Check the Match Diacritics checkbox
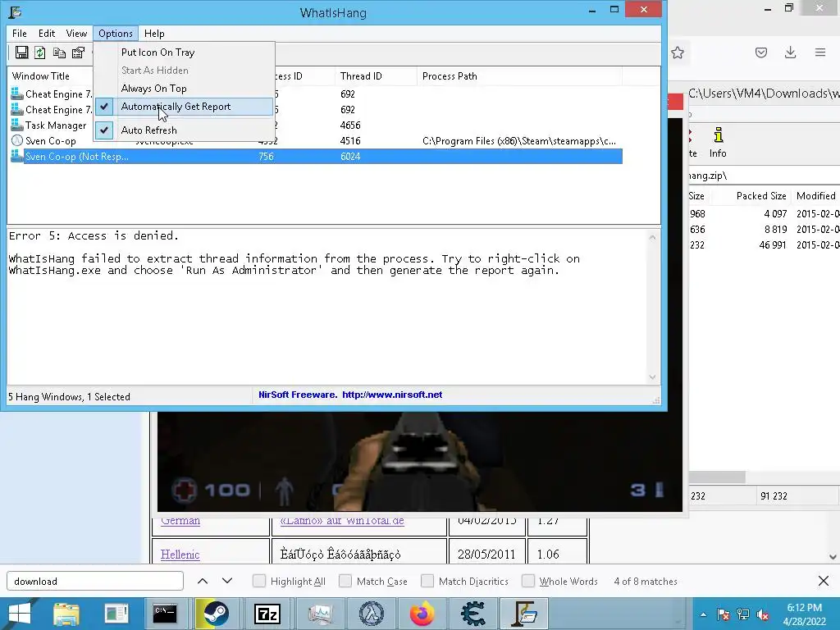The height and width of the screenshot is (630, 840). click(427, 581)
